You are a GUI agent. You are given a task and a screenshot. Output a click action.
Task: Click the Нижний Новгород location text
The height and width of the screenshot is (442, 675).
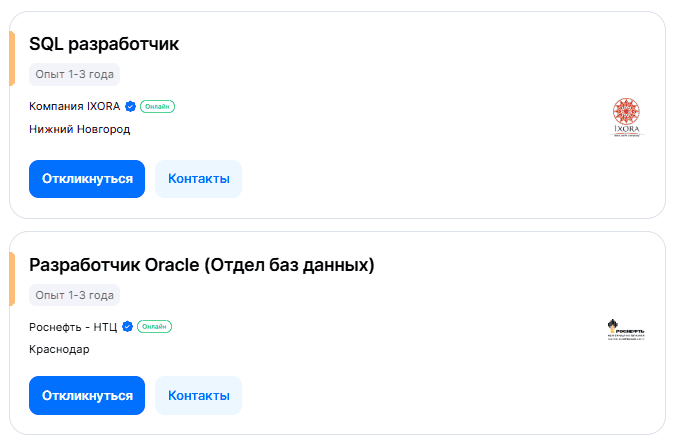pos(80,129)
